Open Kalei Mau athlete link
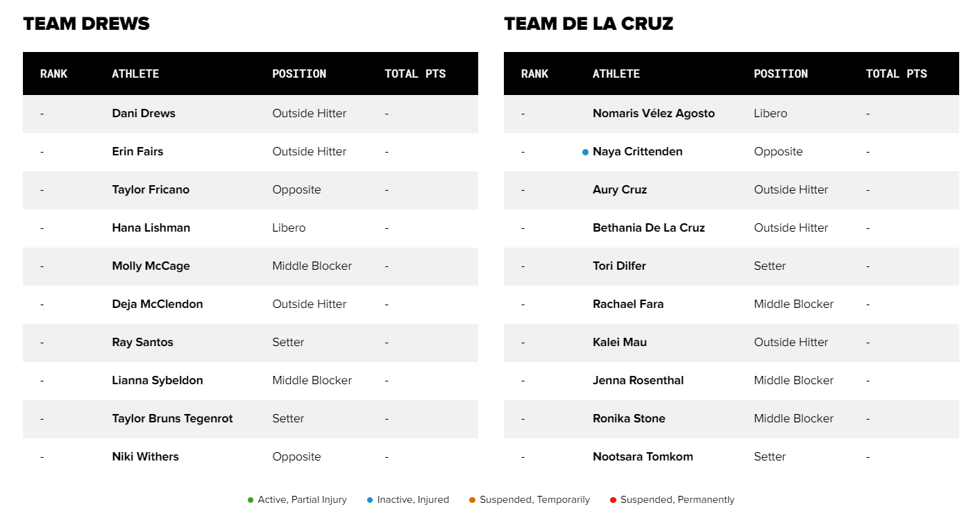Viewport: 980px width, 525px height. [x=619, y=342]
